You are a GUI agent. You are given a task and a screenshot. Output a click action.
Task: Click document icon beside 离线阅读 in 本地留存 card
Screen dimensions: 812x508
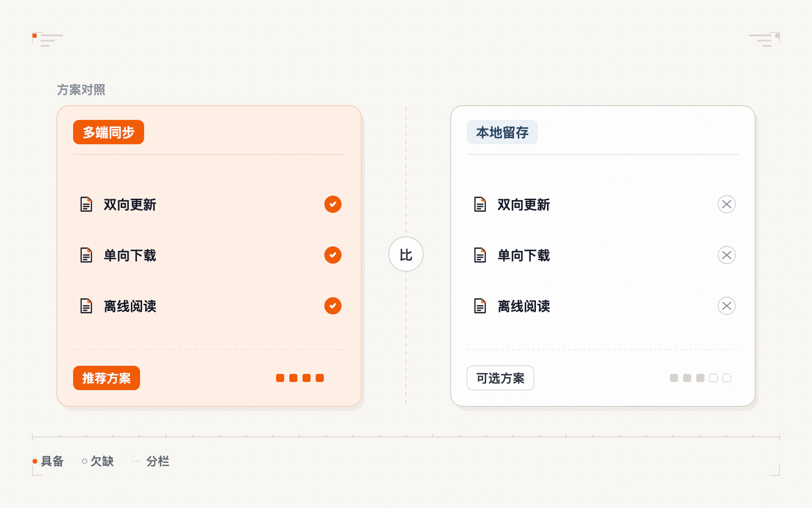tap(480, 306)
